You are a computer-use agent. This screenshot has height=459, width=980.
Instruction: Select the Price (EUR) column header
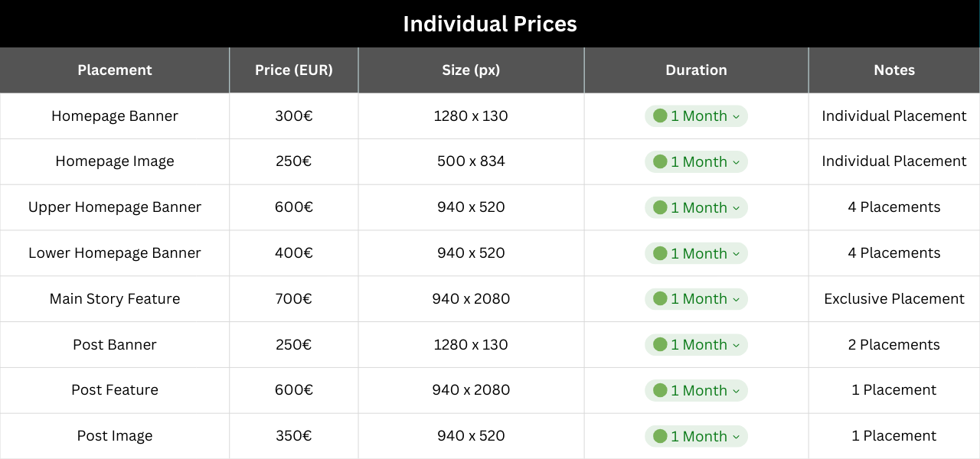[294, 70]
